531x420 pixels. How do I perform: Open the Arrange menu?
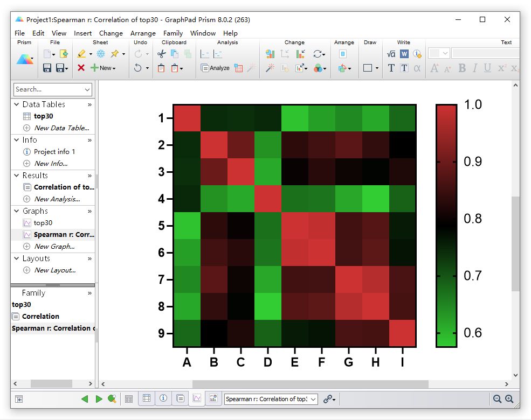(x=143, y=33)
